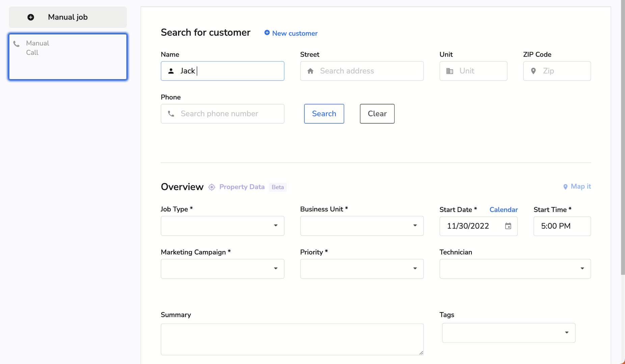Click the calendar icon in Start Date field

coord(508,226)
